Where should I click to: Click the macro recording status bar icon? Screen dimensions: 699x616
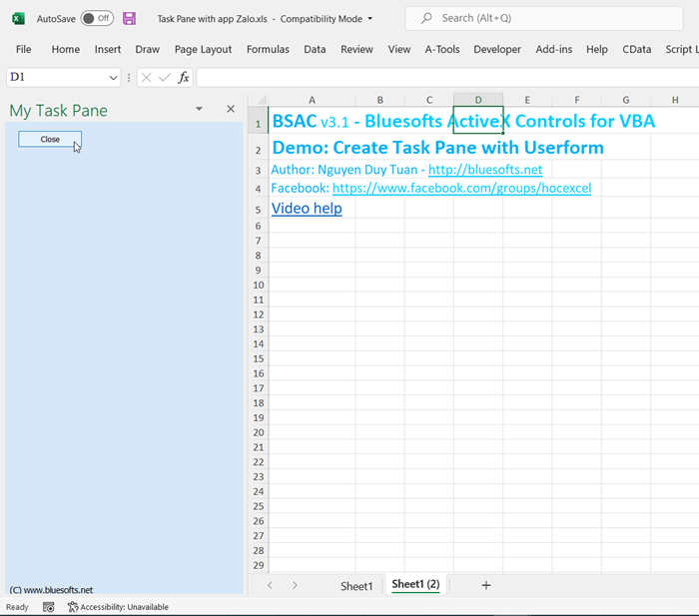tap(49, 607)
